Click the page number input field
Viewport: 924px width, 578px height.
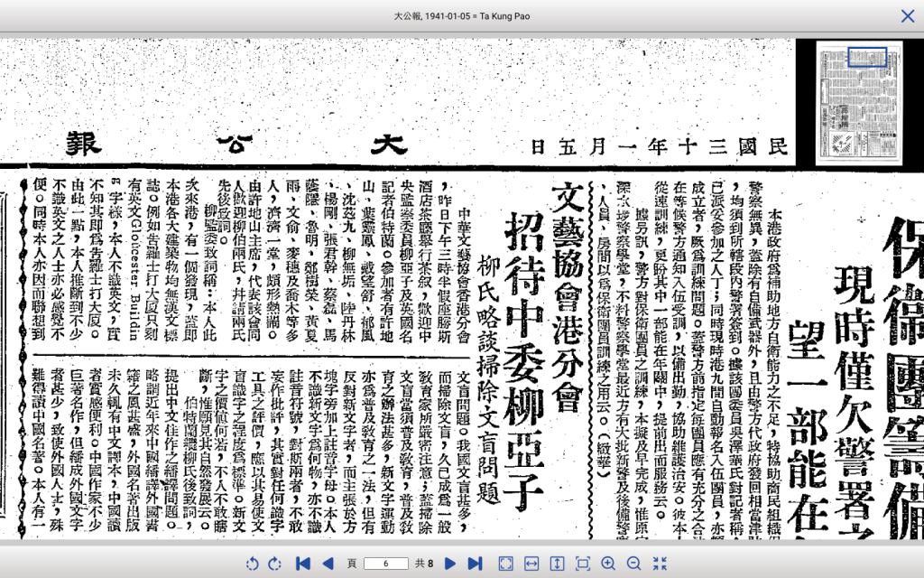385,564
